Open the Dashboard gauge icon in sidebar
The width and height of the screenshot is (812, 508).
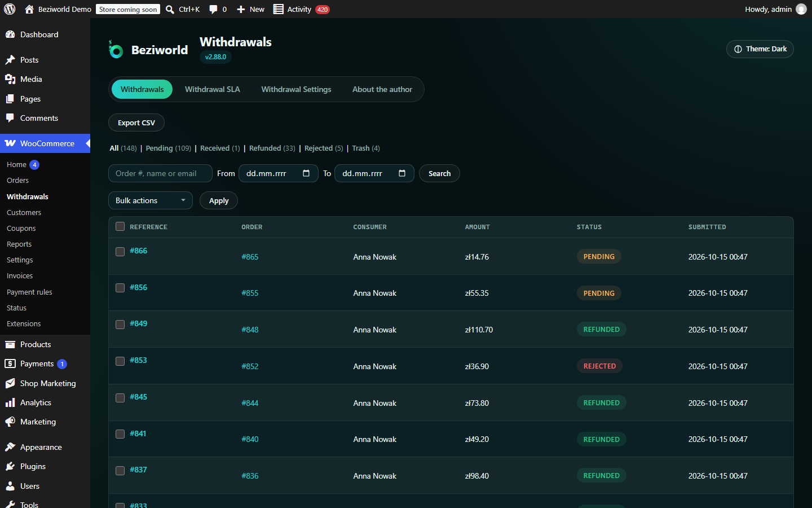tap(10, 34)
